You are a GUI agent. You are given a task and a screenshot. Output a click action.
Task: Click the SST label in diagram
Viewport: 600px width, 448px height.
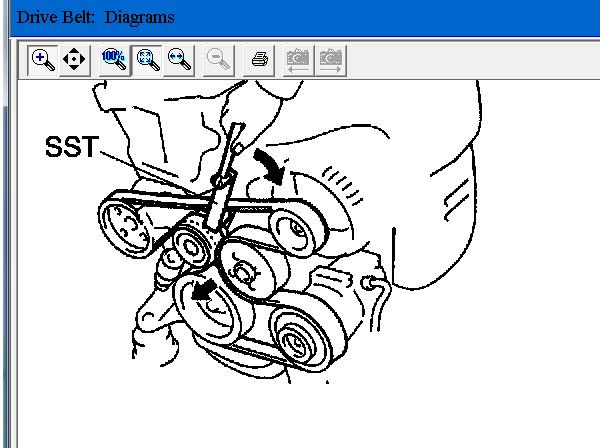pyautogui.click(x=72, y=147)
